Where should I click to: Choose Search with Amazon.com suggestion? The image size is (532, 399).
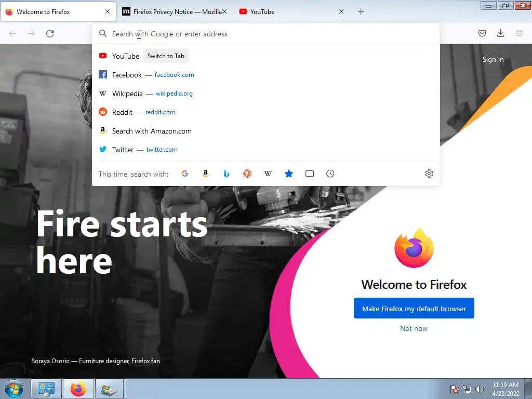click(265, 131)
